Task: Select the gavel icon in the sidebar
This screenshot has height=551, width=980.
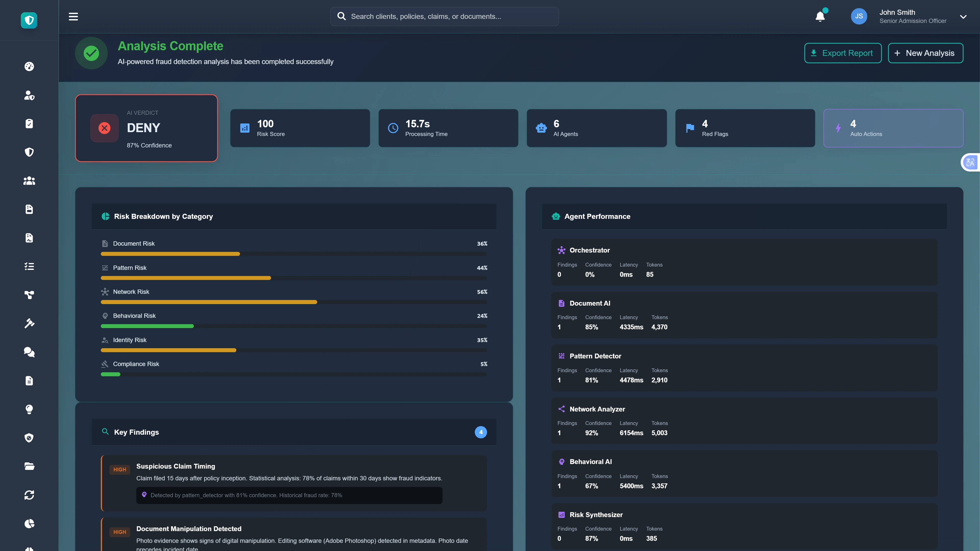Action: tap(29, 323)
